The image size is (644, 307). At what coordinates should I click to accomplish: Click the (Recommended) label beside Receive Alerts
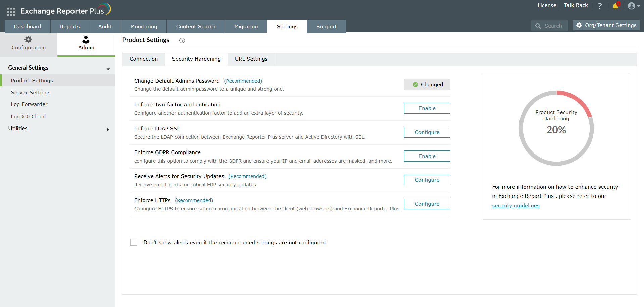[247, 176]
